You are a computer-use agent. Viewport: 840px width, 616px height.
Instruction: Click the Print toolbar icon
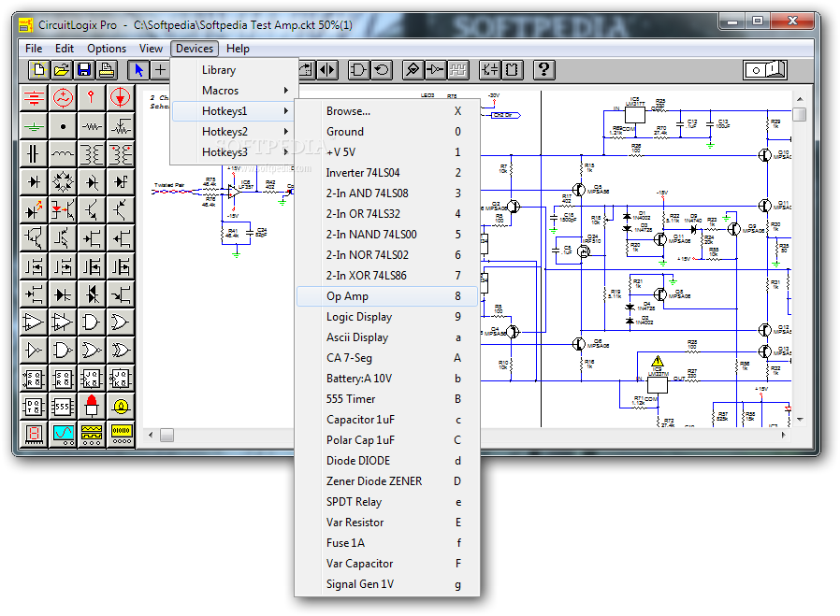tap(107, 69)
